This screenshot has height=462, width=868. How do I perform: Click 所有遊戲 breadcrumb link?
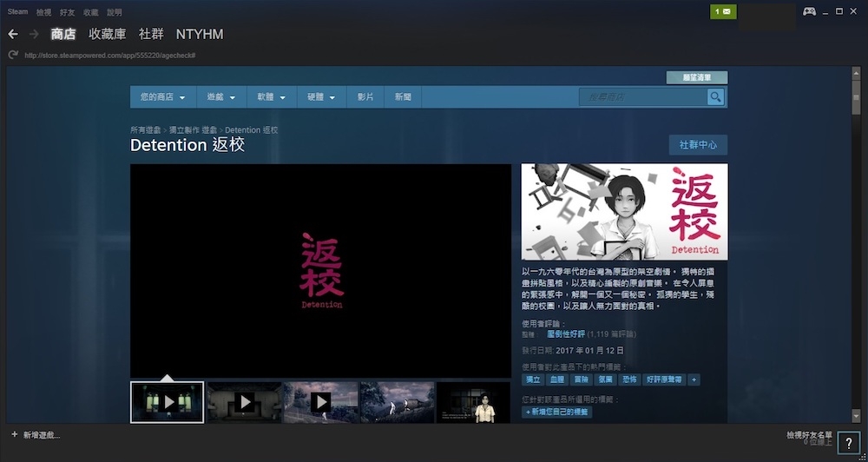145,130
